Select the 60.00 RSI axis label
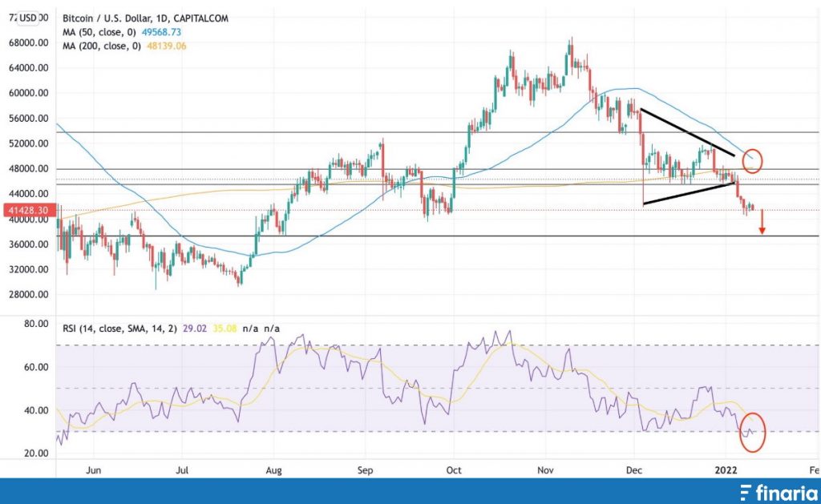The width and height of the screenshot is (821, 504). pyautogui.click(x=37, y=368)
